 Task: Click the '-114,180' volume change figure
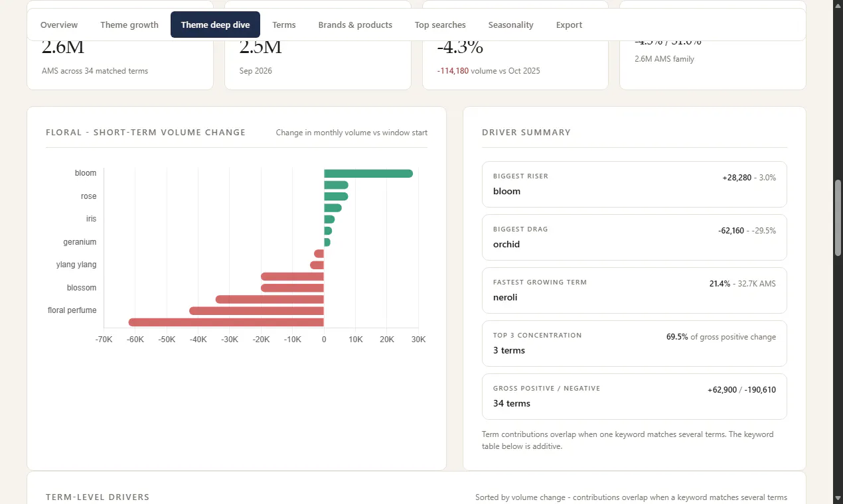pyautogui.click(x=453, y=71)
